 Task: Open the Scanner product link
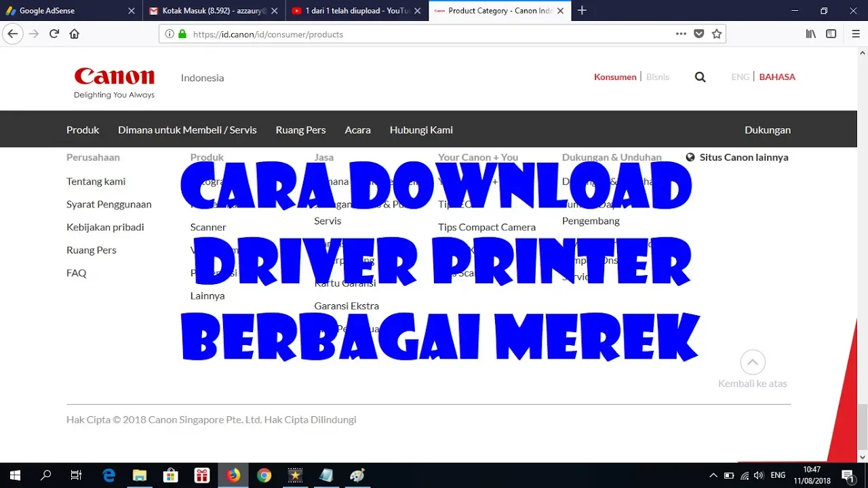pos(208,227)
